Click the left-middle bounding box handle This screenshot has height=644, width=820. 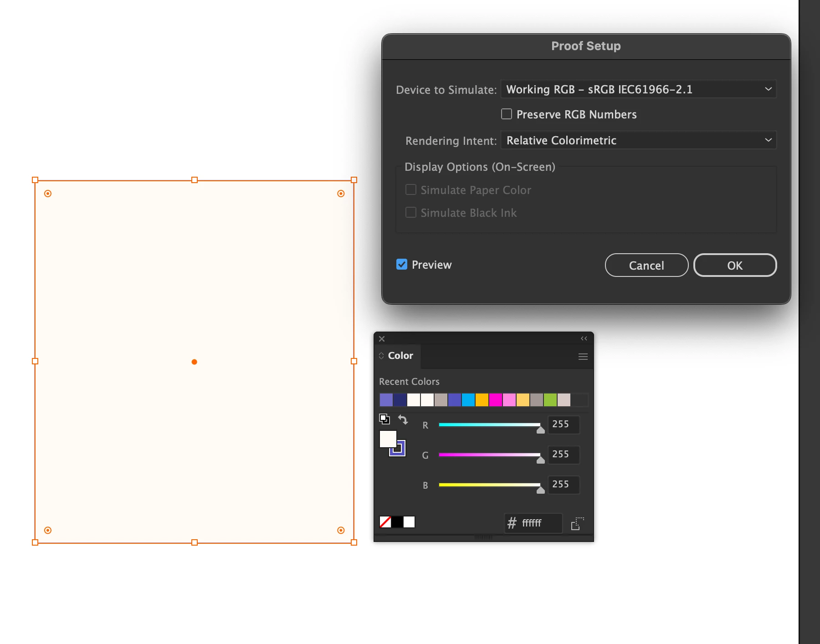click(x=35, y=361)
